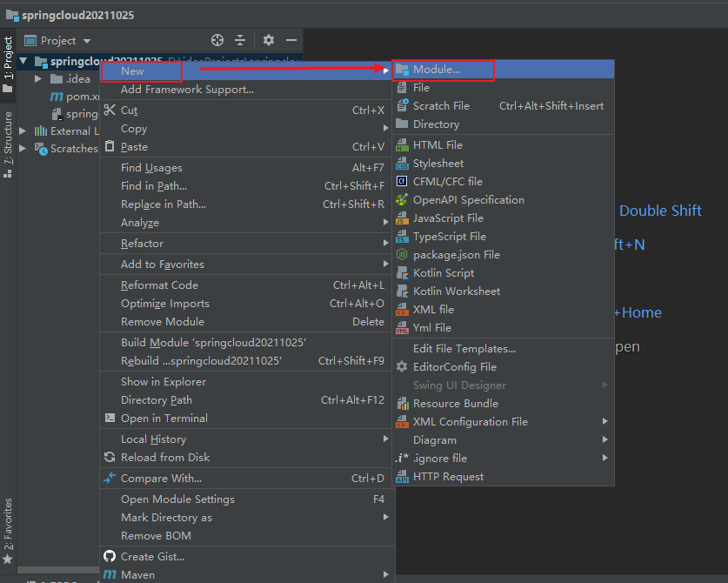This screenshot has width=728, height=583.
Task: Click the Kotlin Script icon
Action: pos(402,272)
